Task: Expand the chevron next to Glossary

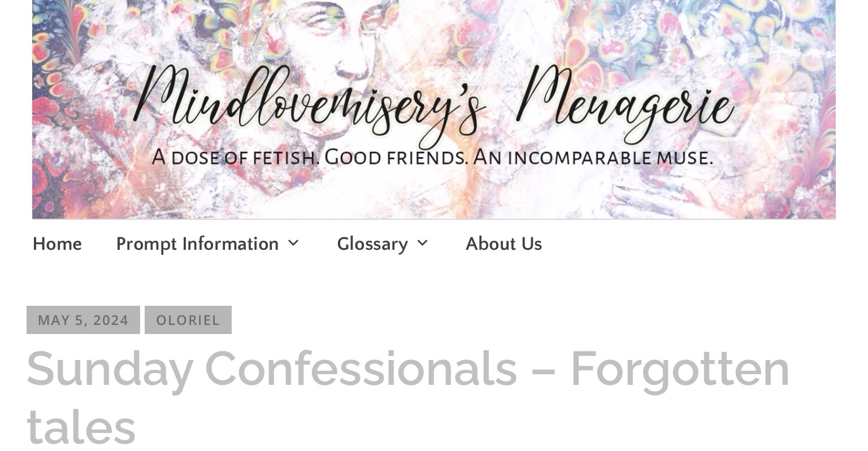Action: (423, 244)
